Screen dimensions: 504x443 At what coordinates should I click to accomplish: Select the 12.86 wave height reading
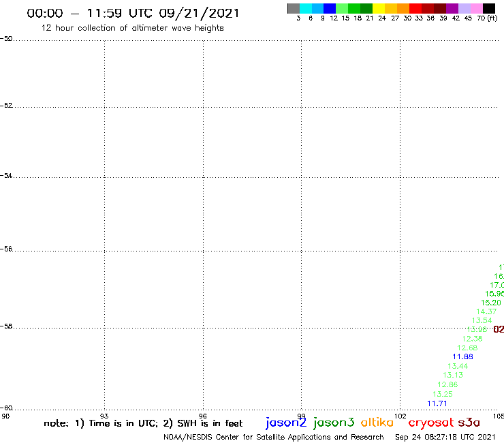[447, 384]
